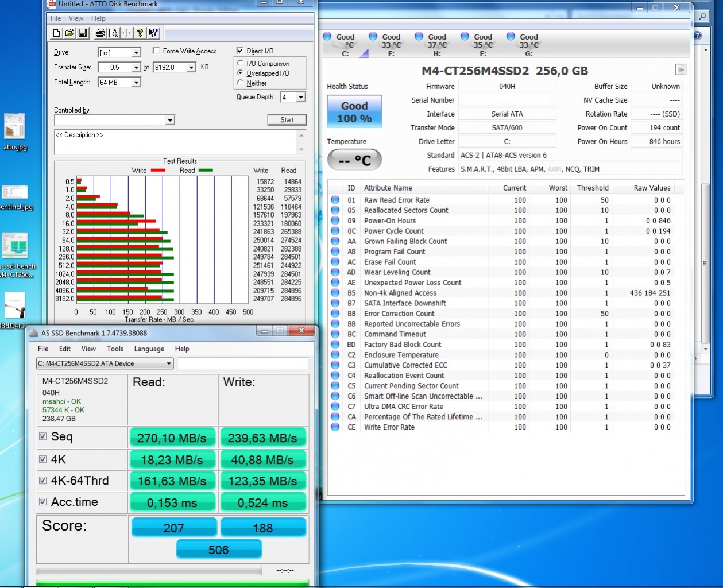Click the ATTO Start button
Viewport: 723px width, 588px height.
(287, 120)
